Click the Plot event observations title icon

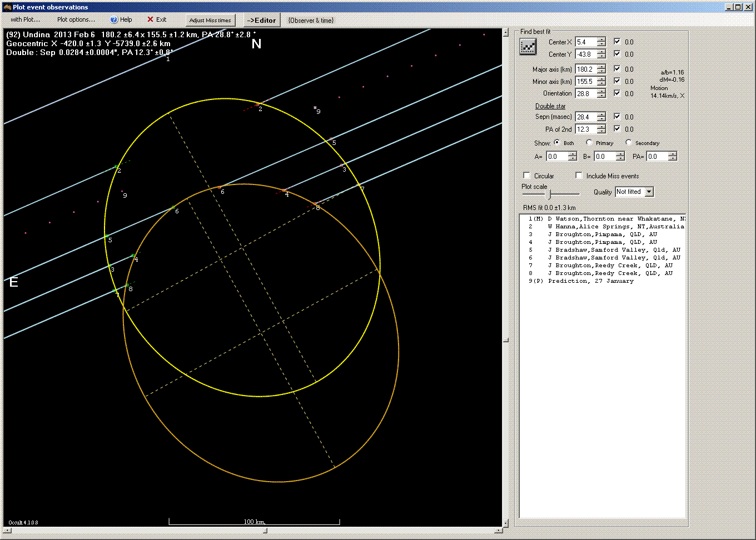7,7
